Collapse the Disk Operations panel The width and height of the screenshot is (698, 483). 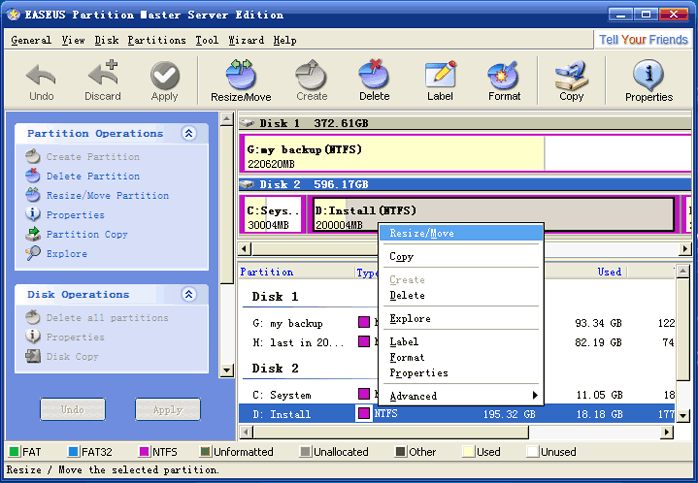coord(189,294)
